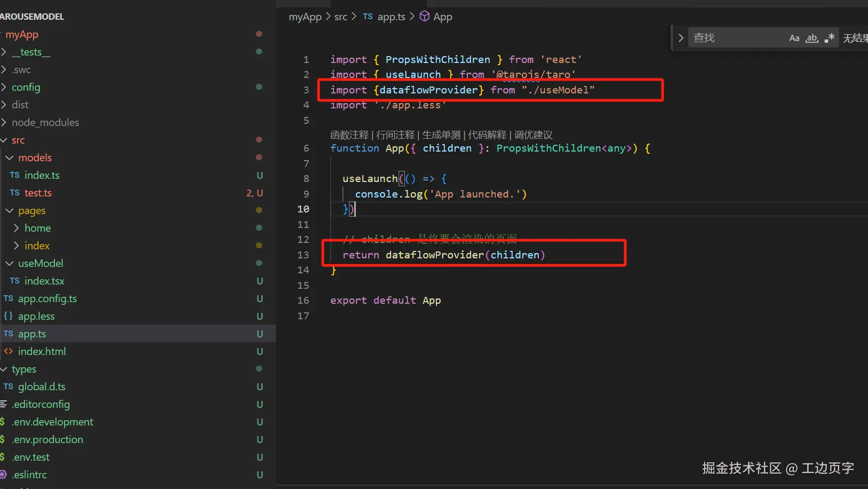Click the 调优建议 code lens action
This screenshot has height=489, width=868.
[533, 135]
